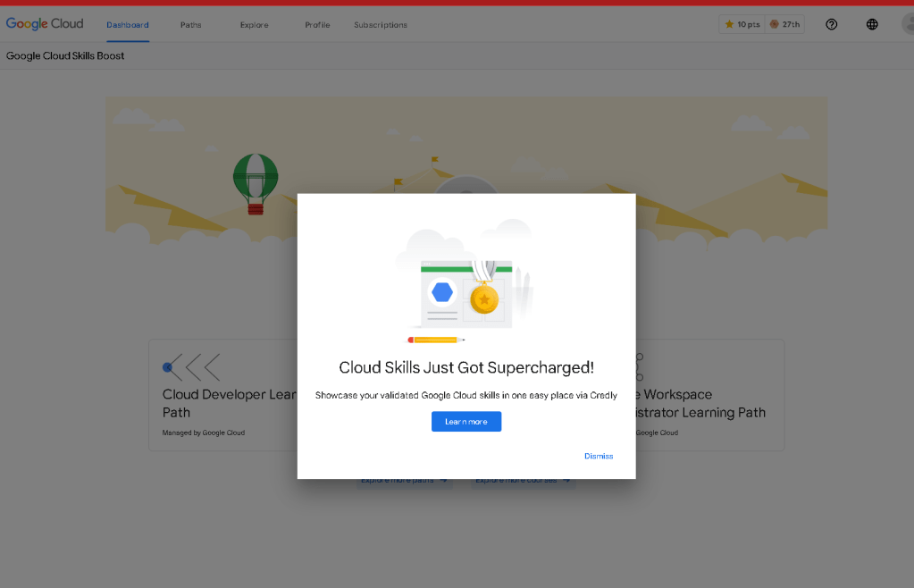Click the Cloud Skills Just Got Supercharged heading
This screenshot has width=914, height=588.
click(x=466, y=367)
